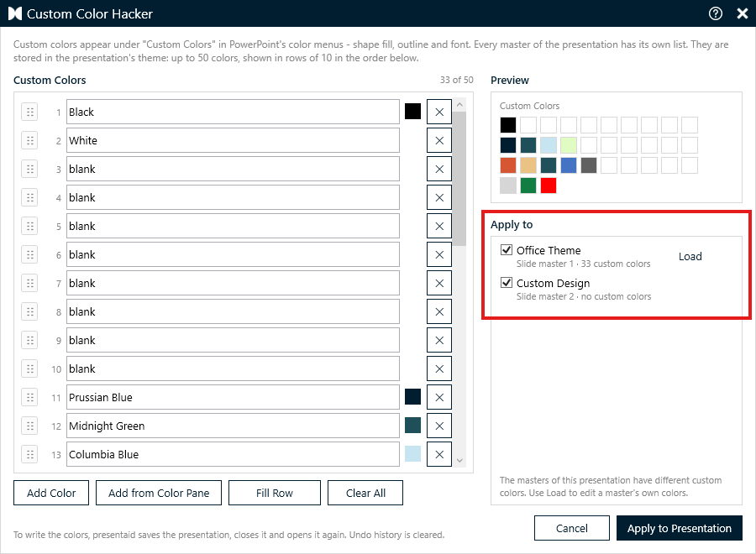756x554 pixels.
Task: Click the Fill Row button
Action: point(275,493)
